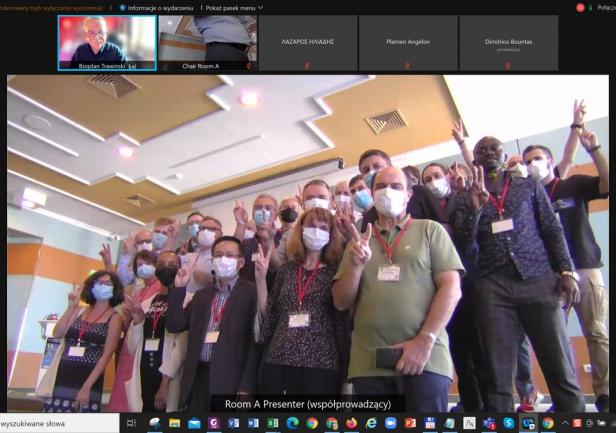Click muted mic icon on Dimitrios Bountas tile

pyautogui.click(x=508, y=66)
